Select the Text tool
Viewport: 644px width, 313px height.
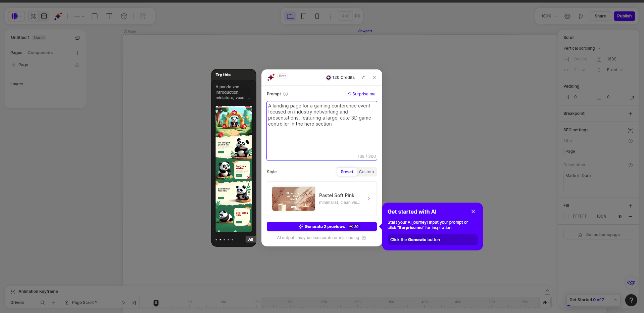(x=109, y=16)
